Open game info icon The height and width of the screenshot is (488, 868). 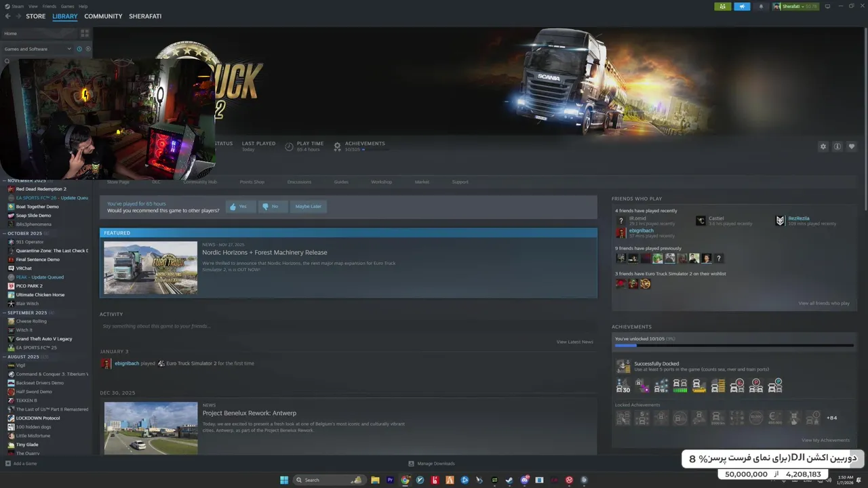click(837, 146)
